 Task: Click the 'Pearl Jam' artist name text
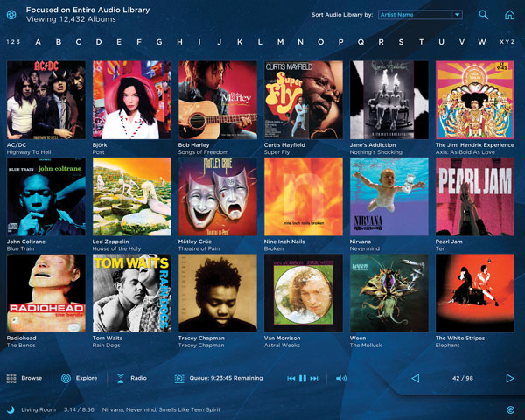click(449, 241)
